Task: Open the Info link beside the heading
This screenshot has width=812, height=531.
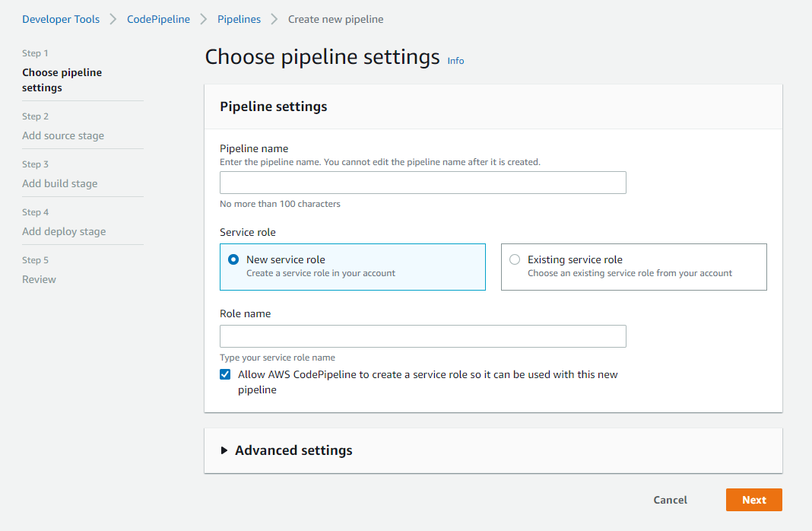Action: 455,61
